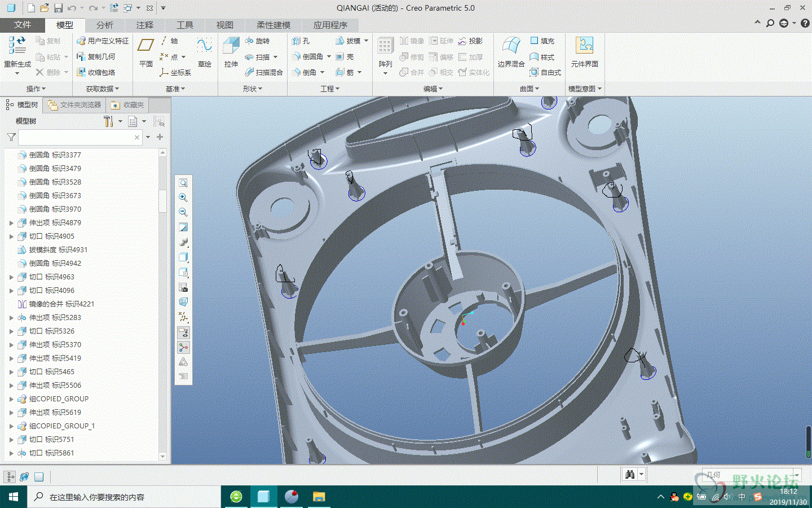The height and width of the screenshot is (508, 812).
Task: Switch to the 注释 ribbon tab
Action: tap(144, 25)
